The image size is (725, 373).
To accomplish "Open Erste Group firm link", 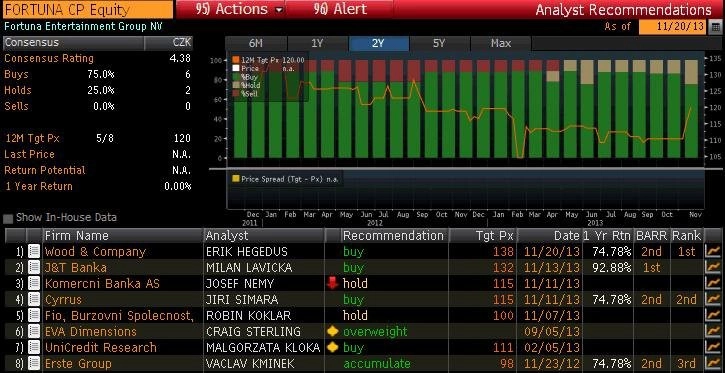I will pos(78,364).
